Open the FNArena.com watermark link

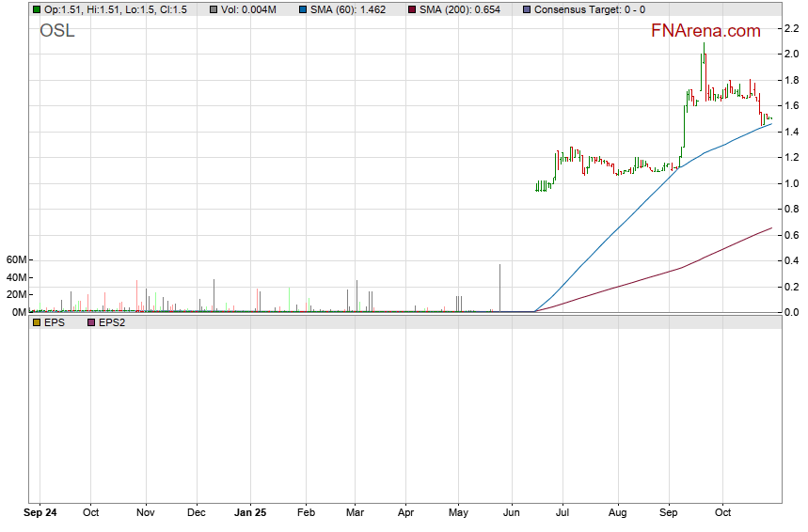705,31
